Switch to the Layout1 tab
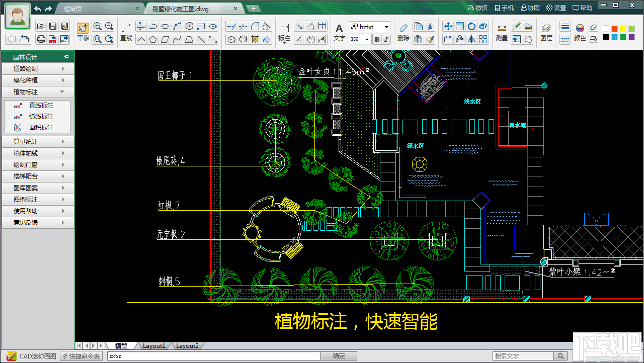The image size is (644, 363). [154, 345]
